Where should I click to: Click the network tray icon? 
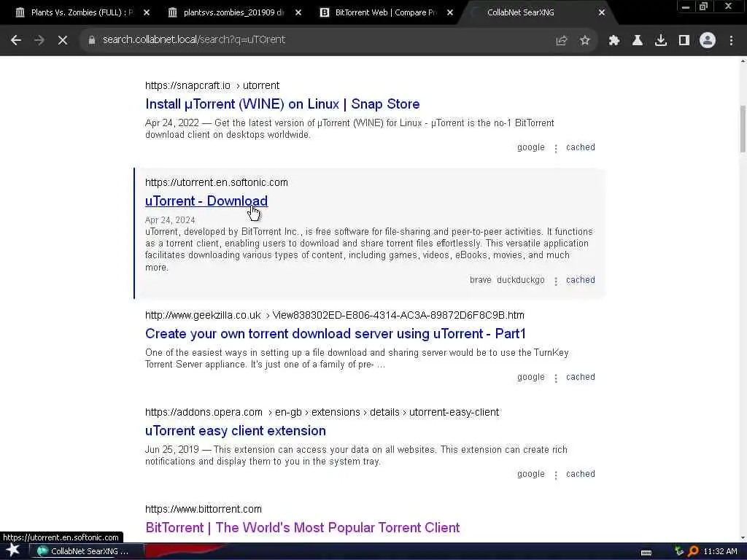pos(679,551)
